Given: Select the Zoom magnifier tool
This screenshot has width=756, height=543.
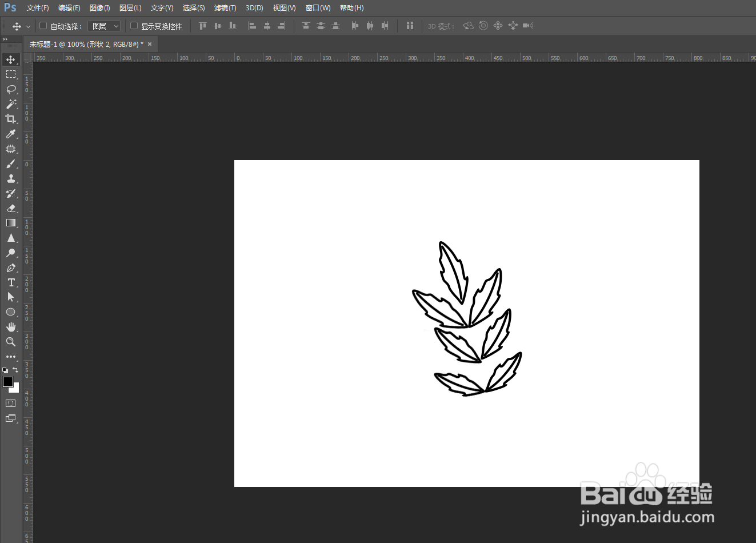Looking at the screenshot, I should point(11,342).
